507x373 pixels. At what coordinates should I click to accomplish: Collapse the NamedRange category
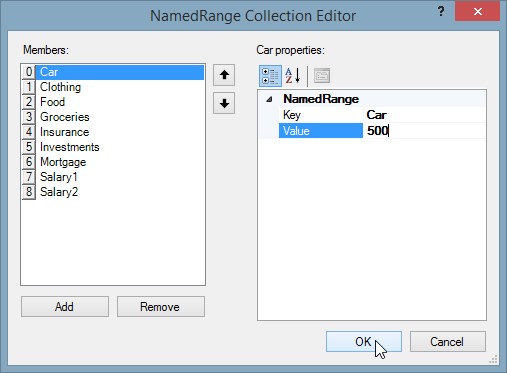269,99
